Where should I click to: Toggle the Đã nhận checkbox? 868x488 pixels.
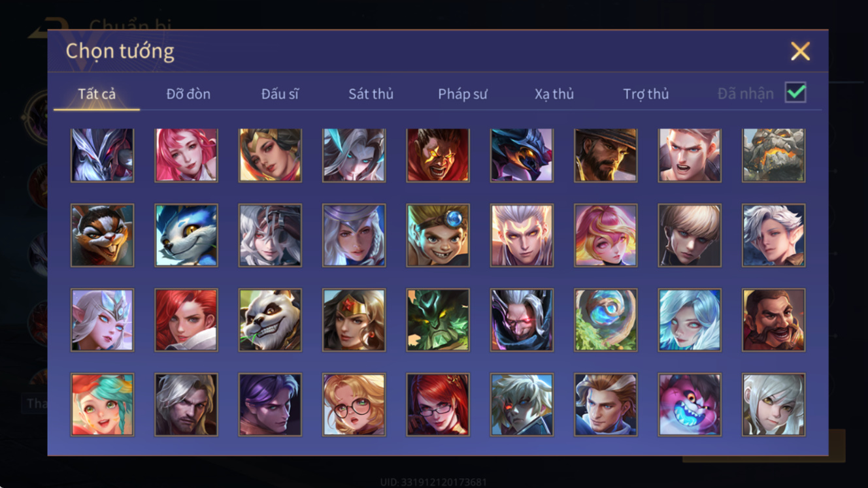click(795, 93)
